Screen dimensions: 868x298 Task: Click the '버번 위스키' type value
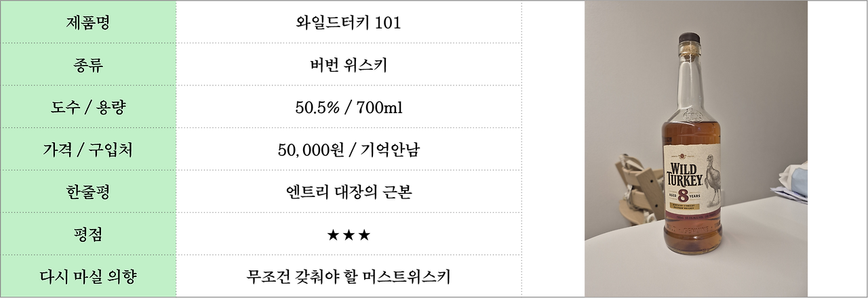pos(349,65)
